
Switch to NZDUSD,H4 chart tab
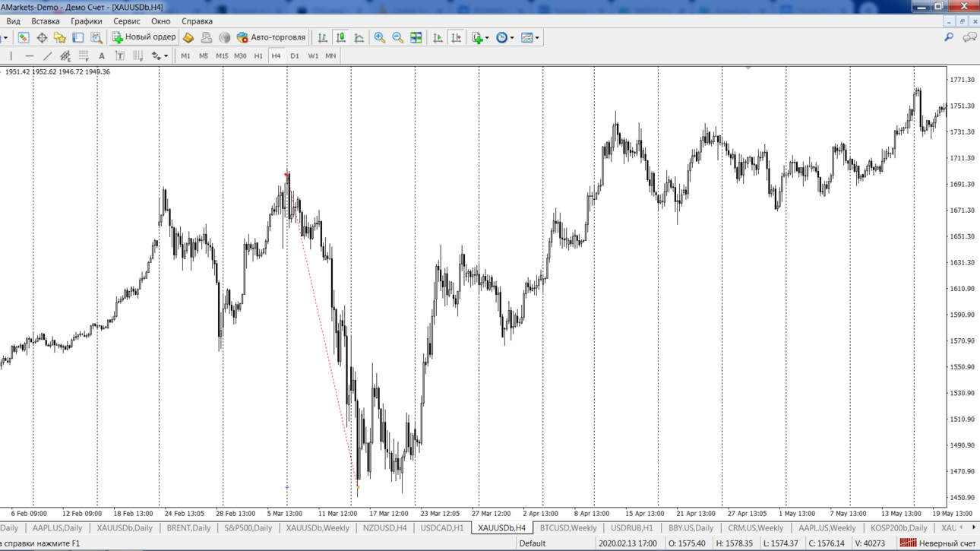[x=384, y=528]
